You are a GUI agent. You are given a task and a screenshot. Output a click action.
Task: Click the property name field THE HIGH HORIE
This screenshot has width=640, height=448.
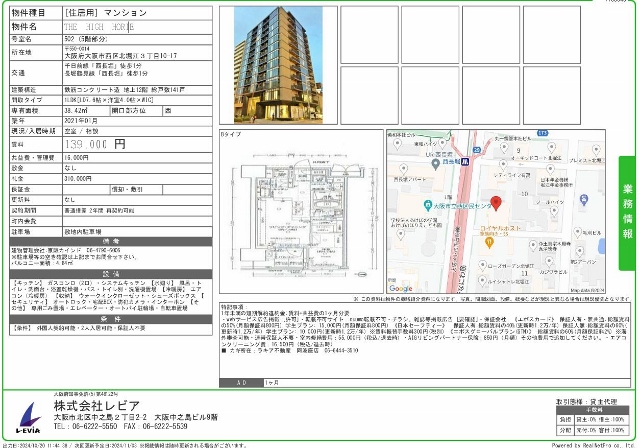pyautogui.click(x=138, y=27)
